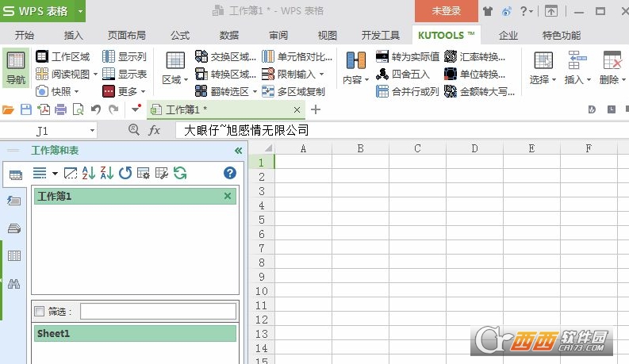
Task: Click the sort sheets Z to A icon
Action: pos(107,173)
